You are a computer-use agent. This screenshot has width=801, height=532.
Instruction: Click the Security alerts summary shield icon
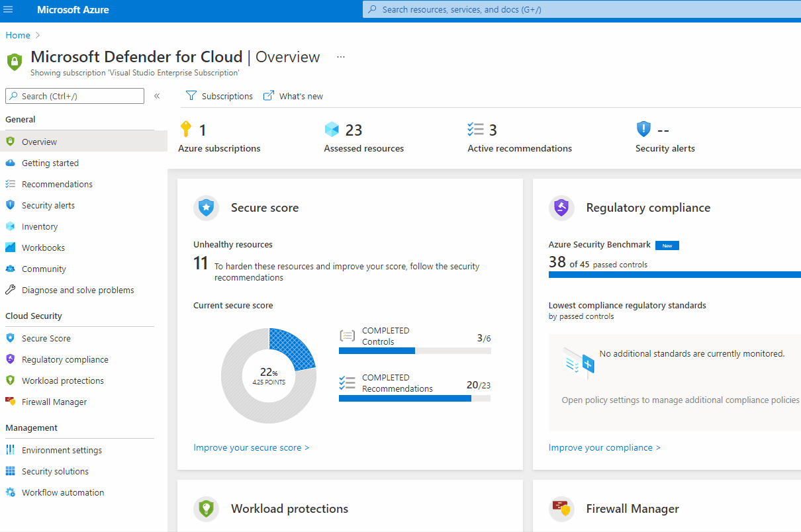643,129
